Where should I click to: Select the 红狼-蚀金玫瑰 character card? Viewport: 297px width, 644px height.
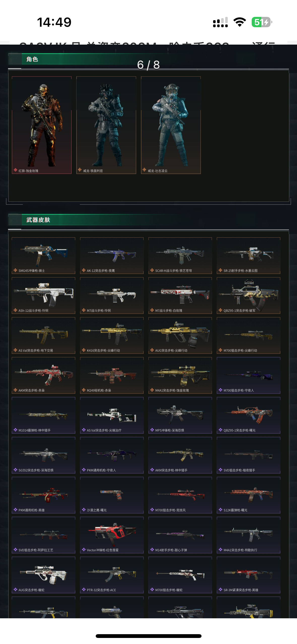42,125
